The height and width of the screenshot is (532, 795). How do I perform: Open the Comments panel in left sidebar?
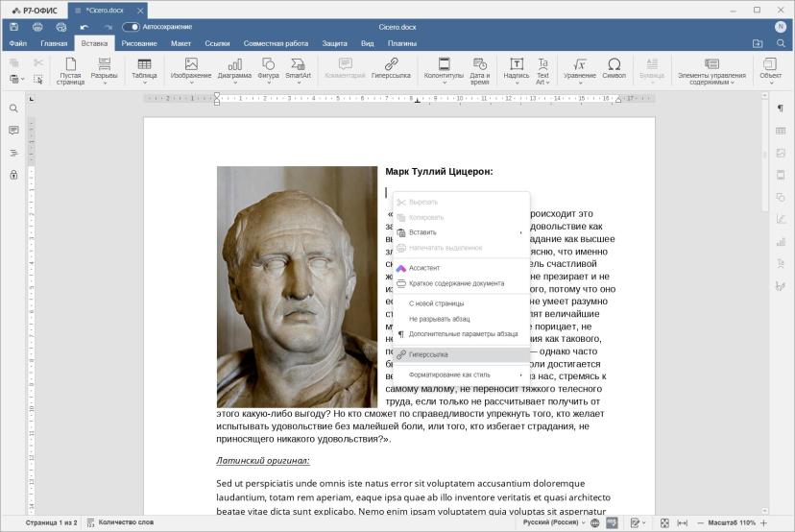(13, 131)
